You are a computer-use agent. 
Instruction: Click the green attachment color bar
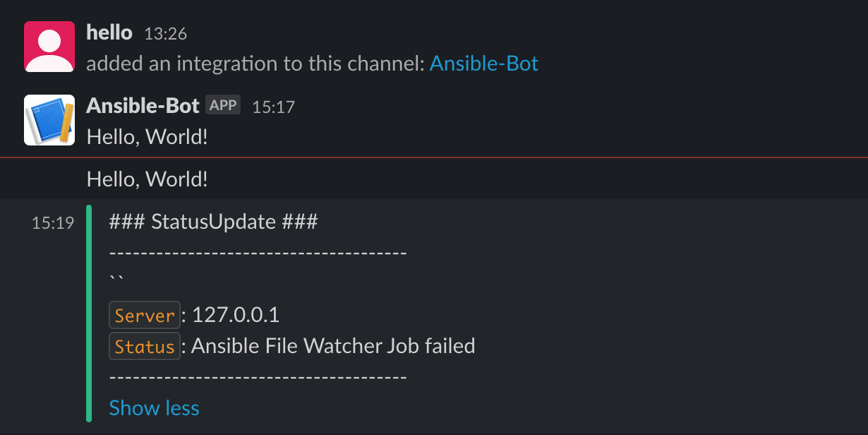[x=89, y=313]
